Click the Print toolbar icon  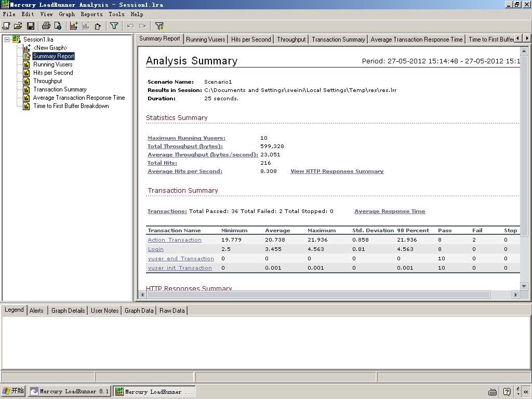(x=46, y=26)
